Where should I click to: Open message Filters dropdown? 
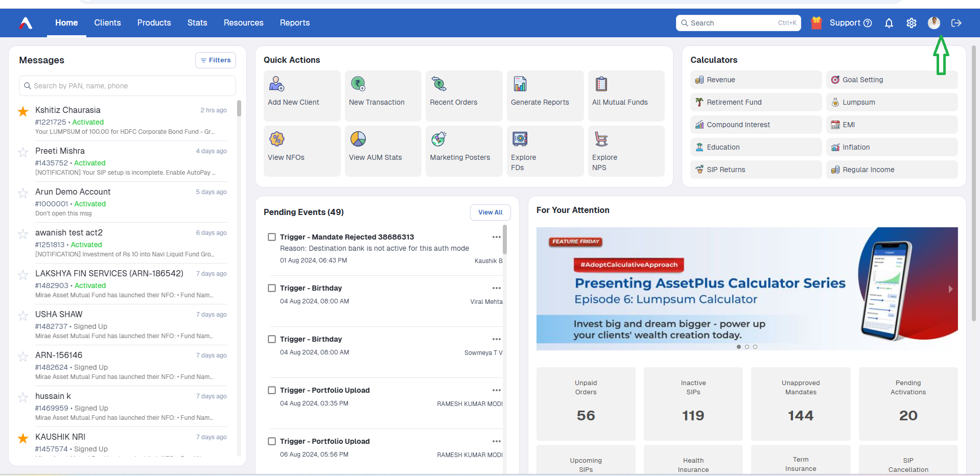click(216, 60)
